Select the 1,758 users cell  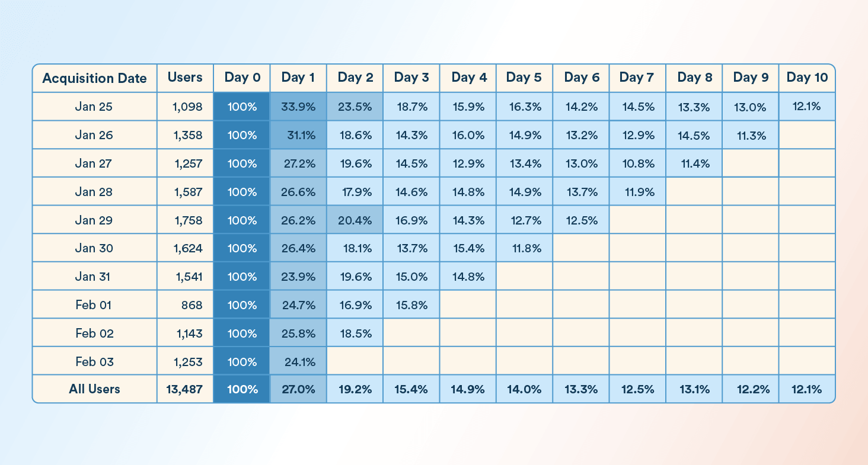(x=185, y=220)
